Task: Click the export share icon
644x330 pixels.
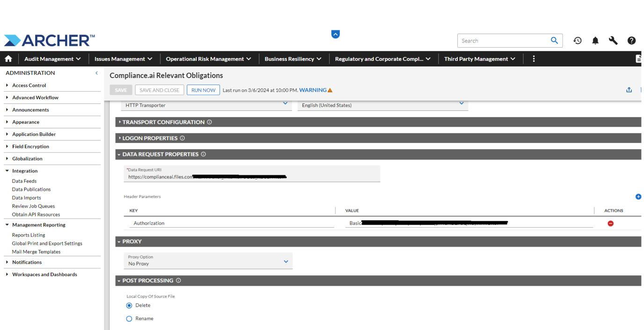Action: [x=629, y=90]
